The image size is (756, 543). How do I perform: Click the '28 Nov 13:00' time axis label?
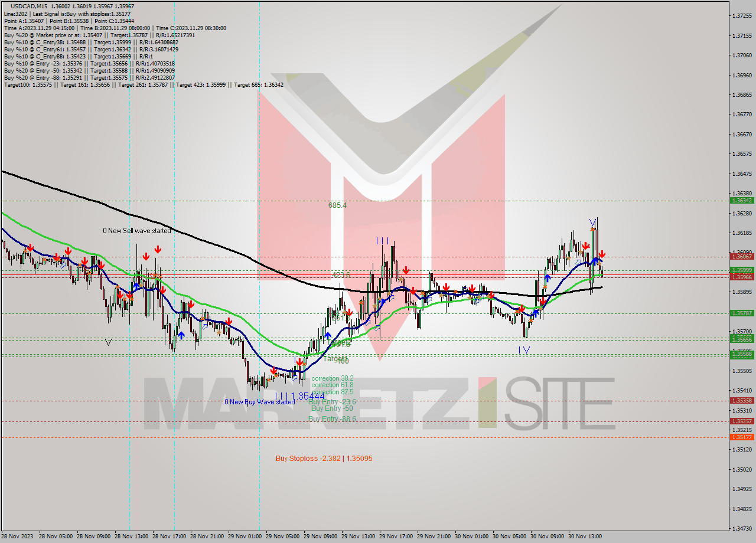131,537
